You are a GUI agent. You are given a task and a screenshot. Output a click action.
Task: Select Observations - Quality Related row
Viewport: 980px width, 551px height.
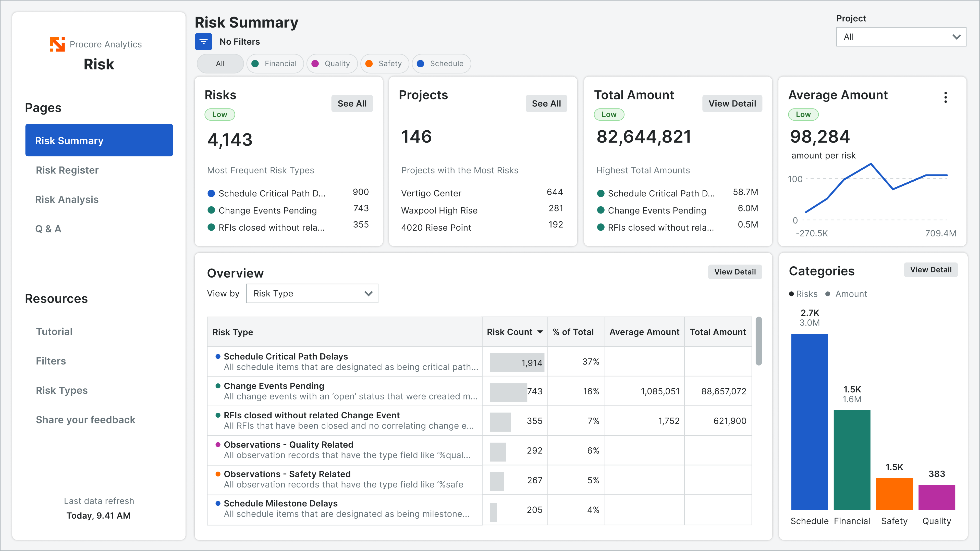coord(479,450)
